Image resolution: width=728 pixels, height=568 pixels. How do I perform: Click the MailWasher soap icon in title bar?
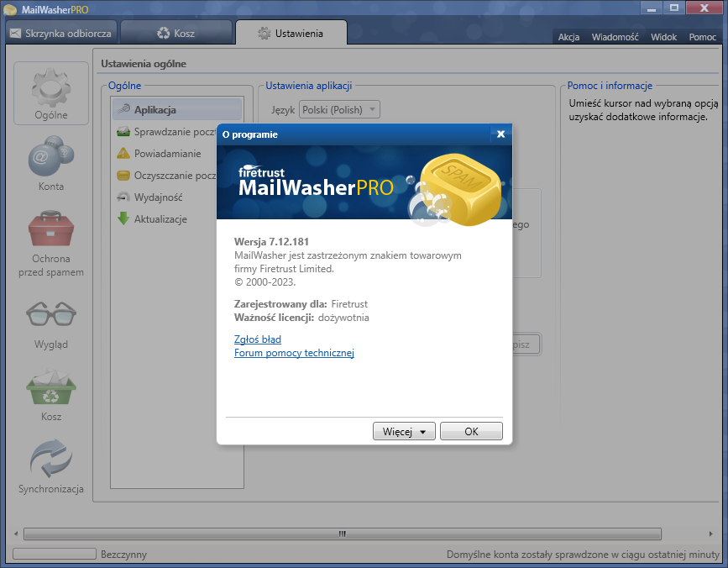click(10, 9)
